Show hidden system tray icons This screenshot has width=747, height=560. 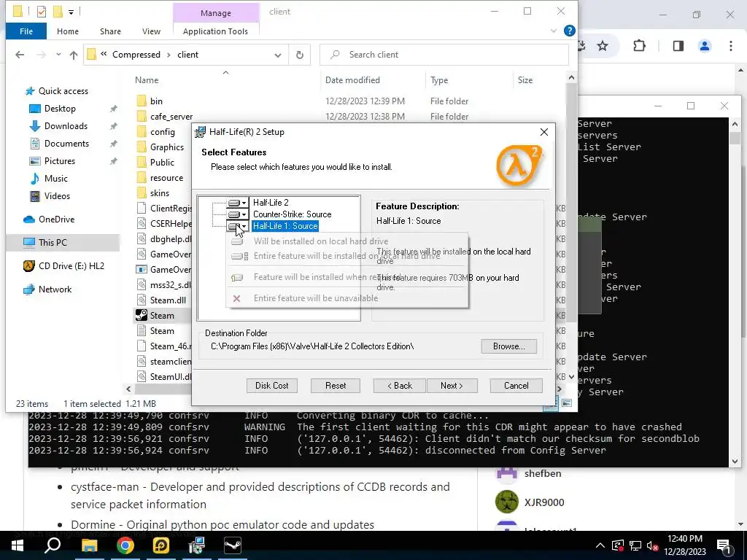(x=600, y=545)
